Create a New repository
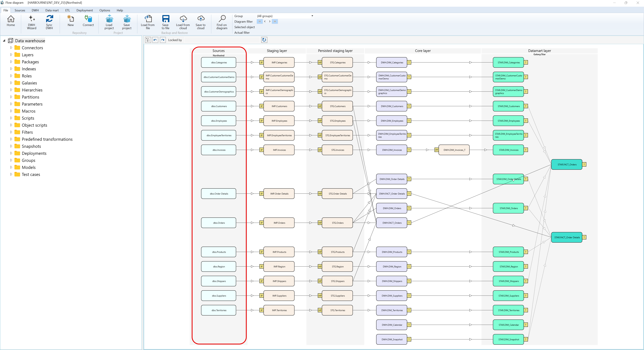The width and height of the screenshot is (644, 350). [71, 21]
